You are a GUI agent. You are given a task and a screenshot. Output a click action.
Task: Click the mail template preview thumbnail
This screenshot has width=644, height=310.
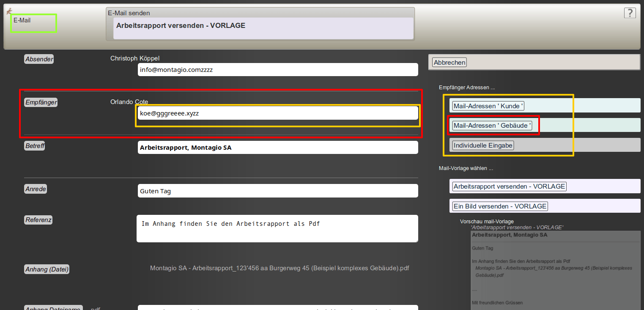point(556,269)
